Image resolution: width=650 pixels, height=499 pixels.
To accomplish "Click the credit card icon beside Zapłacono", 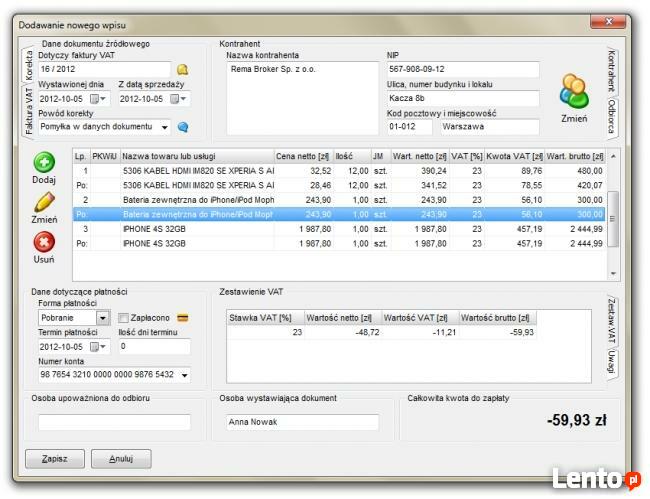I will (183, 318).
